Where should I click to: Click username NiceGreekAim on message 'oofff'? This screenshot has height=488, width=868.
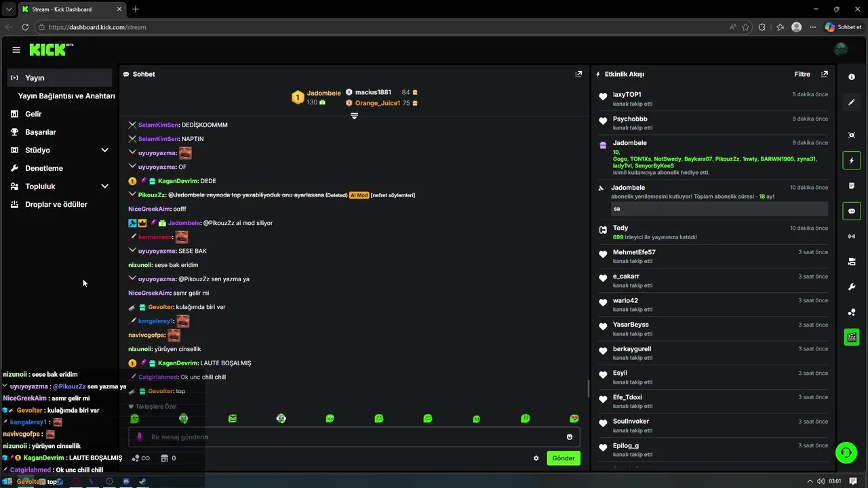pos(149,209)
